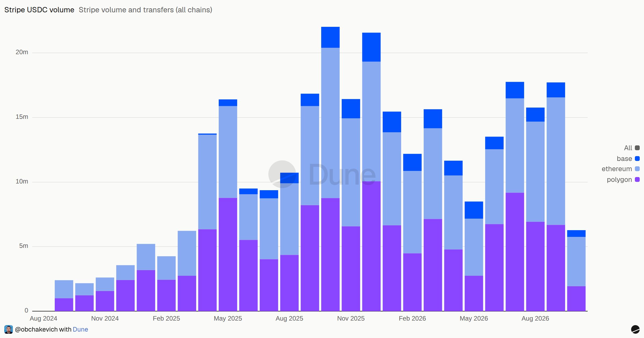Click the '20m' y-axis label
Screen dimensions: 644x338
[22, 52]
